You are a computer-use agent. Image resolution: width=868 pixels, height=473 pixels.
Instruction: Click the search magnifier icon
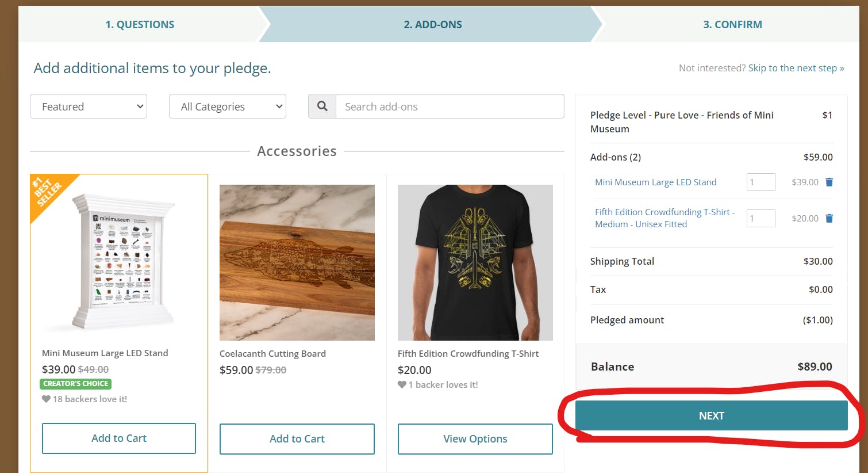(x=322, y=106)
